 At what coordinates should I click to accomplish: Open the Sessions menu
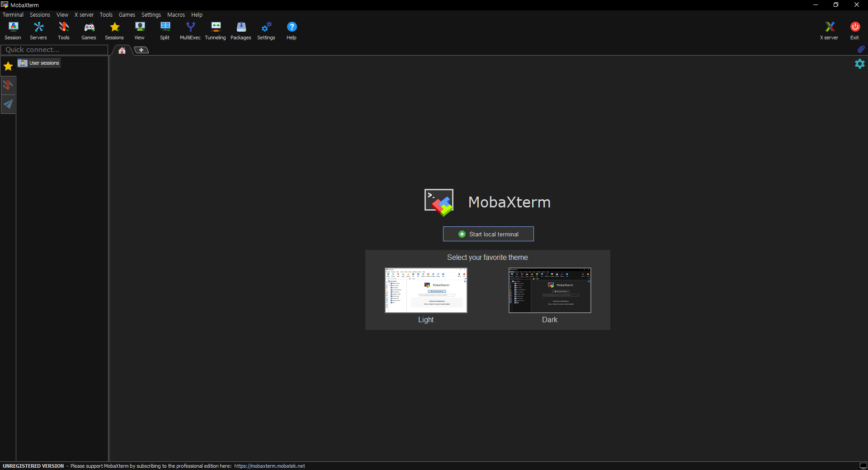(x=40, y=15)
